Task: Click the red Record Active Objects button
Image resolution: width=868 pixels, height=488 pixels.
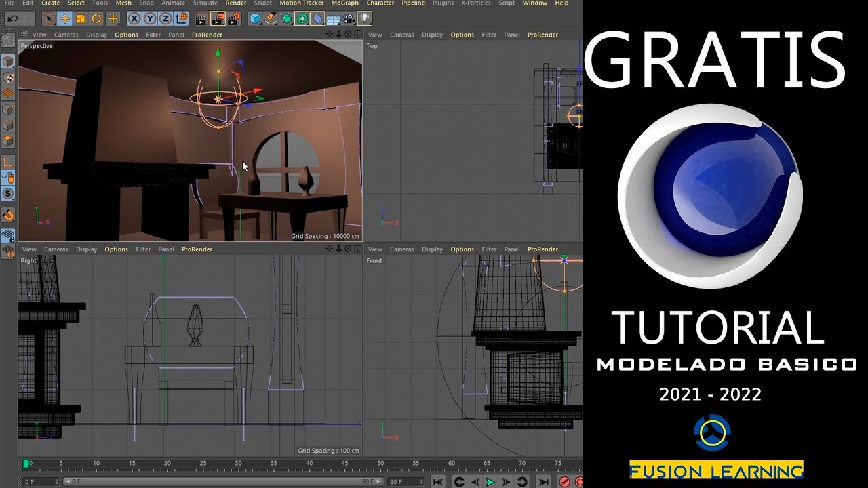Action: click(x=564, y=482)
